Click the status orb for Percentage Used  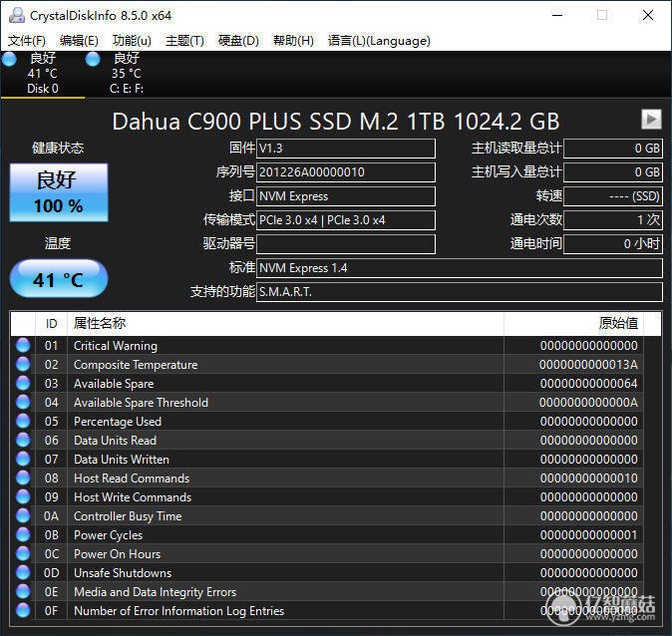(x=23, y=422)
